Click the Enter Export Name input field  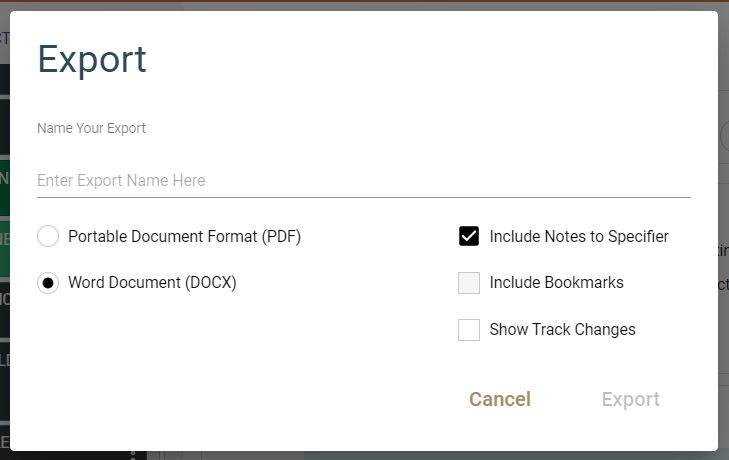point(363,180)
